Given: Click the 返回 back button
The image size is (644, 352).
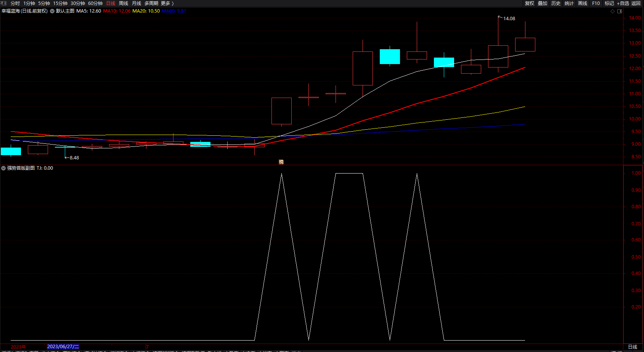Looking at the screenshot, I should (636, 3).
